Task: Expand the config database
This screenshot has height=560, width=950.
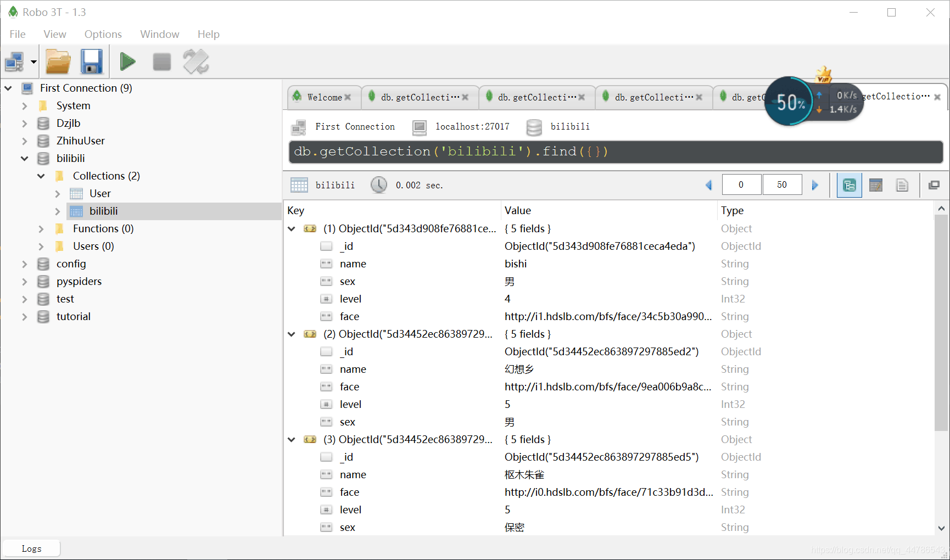Action: [x=25, y=264]
